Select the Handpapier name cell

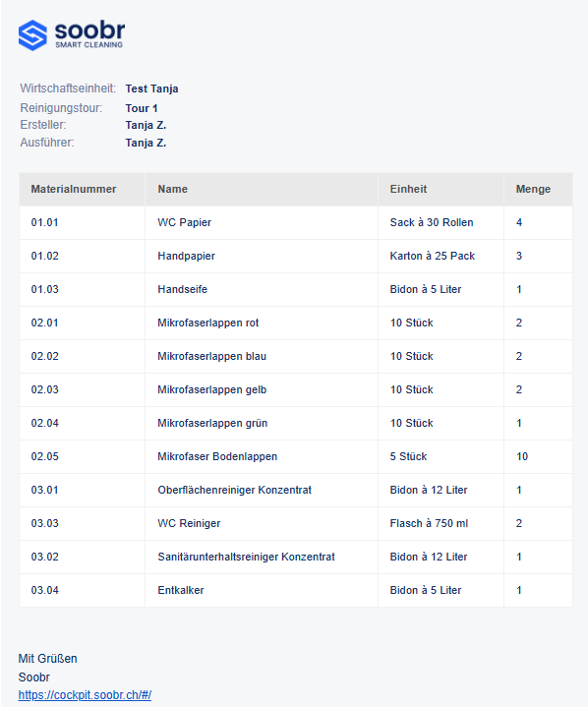(186, 256)
